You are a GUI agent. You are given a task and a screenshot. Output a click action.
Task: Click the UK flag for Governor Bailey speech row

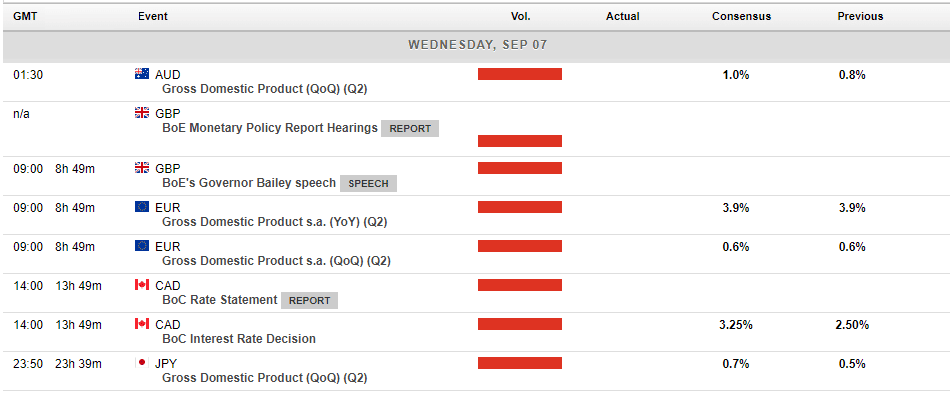coord(141,168)
